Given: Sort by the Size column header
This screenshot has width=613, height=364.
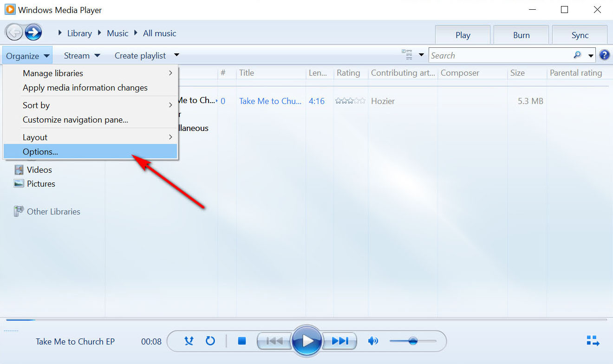Looking at the screenshot, I should pos(527,73).
